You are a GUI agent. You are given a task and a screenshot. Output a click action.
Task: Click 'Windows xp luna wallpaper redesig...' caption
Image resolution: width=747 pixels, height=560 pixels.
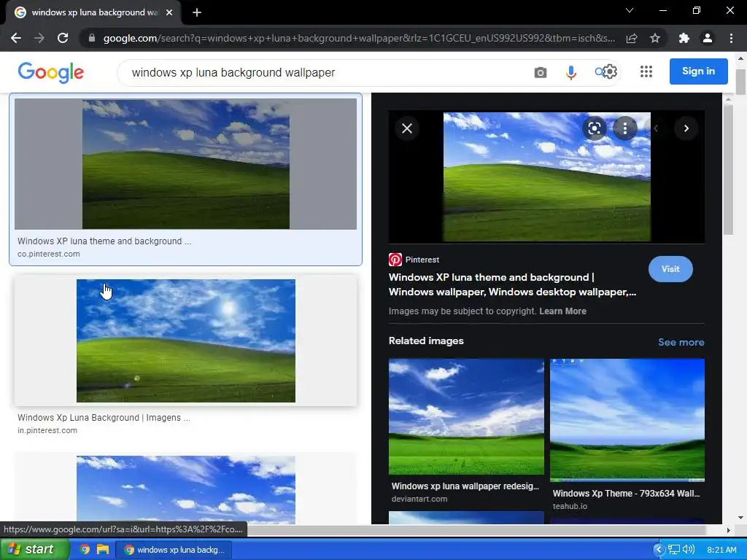pyautogui.click(x=465, y=486)
